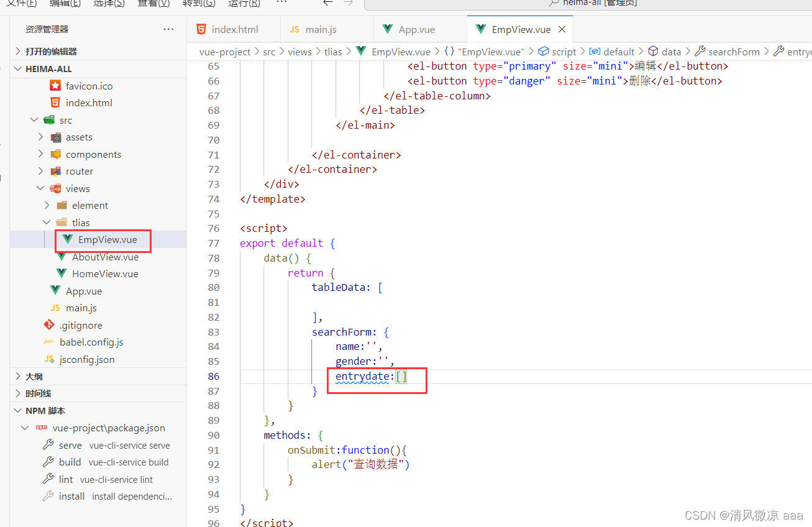Click the tlias breadcrumb segment
Image resolution: width=812 pixels, height=527 pixels.
(333, 52)
